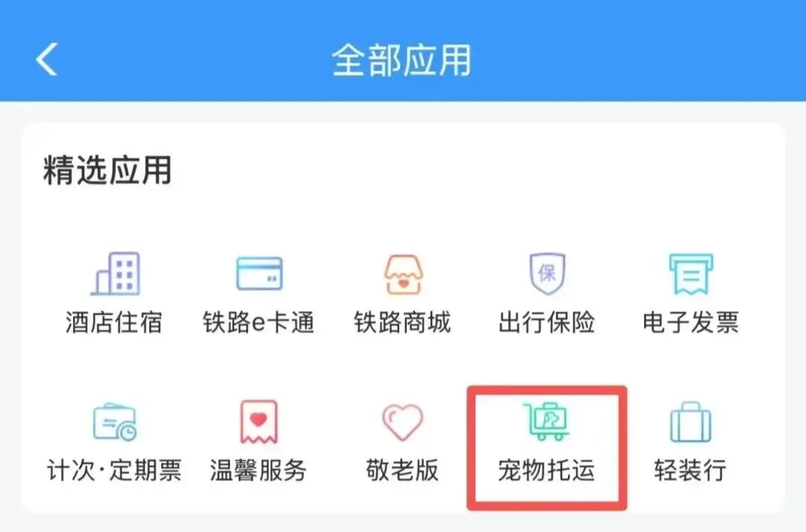Image resolution: width=806 pixels, height=532 pixels.
Task: Select the 电子发票 text label
Action: [691, 323]
